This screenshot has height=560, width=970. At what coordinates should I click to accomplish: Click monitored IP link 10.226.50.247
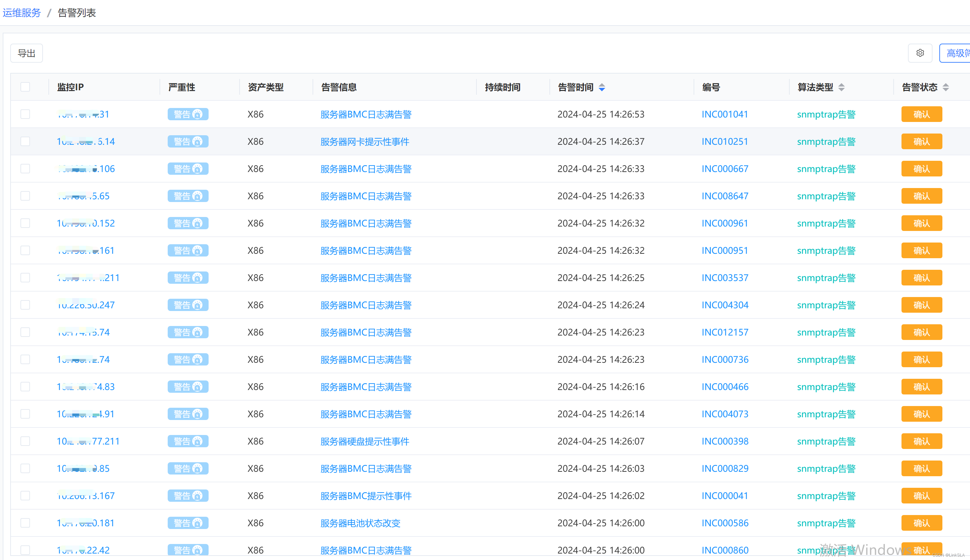86,305
